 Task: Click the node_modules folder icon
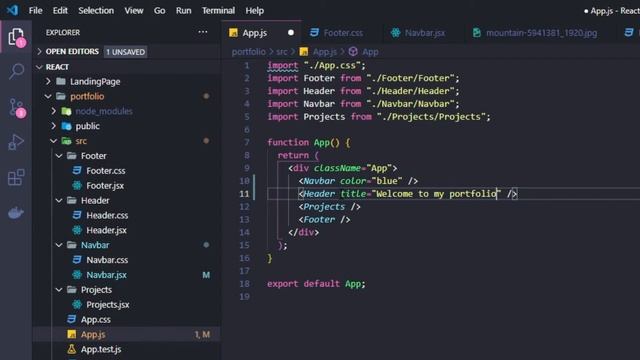point(66,111)
